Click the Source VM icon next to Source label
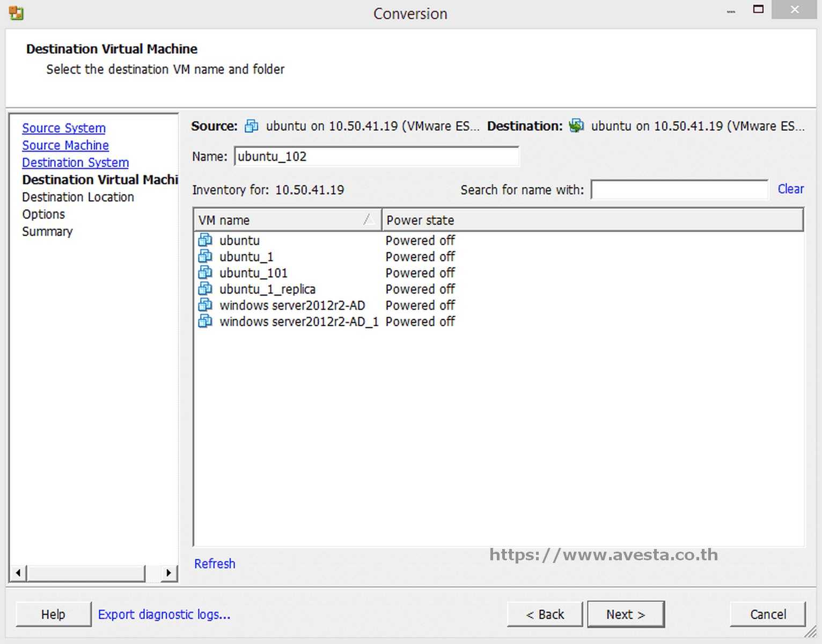Screen dimensions: 822x644 tap(251, 126)
